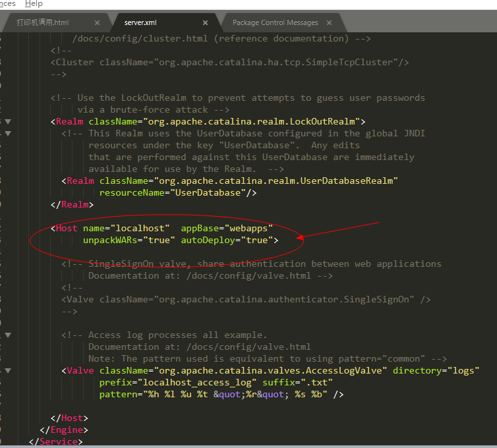
Task: Click the 'via a brute-force attack' comment line
Action: (x=154, y=110)
